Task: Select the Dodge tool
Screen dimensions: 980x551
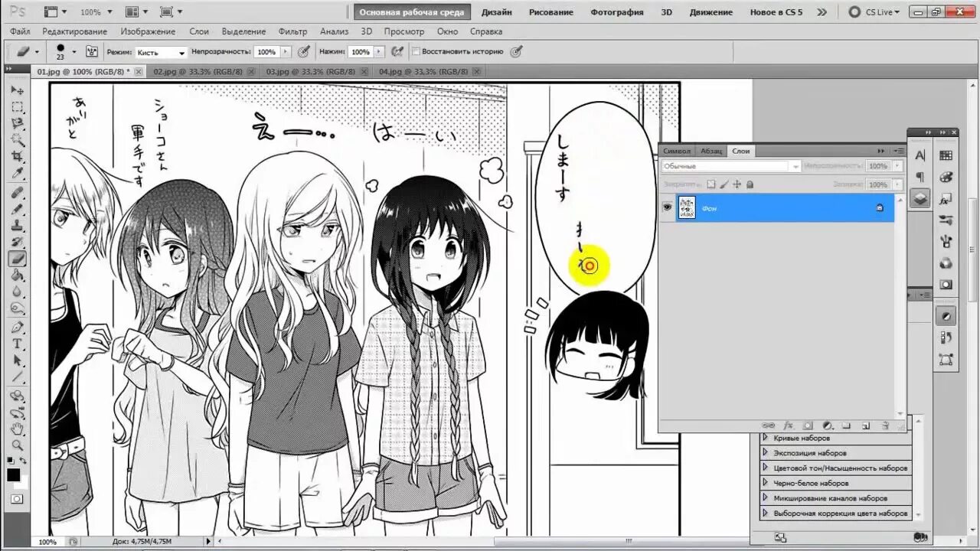Action: tap(17, 308)
